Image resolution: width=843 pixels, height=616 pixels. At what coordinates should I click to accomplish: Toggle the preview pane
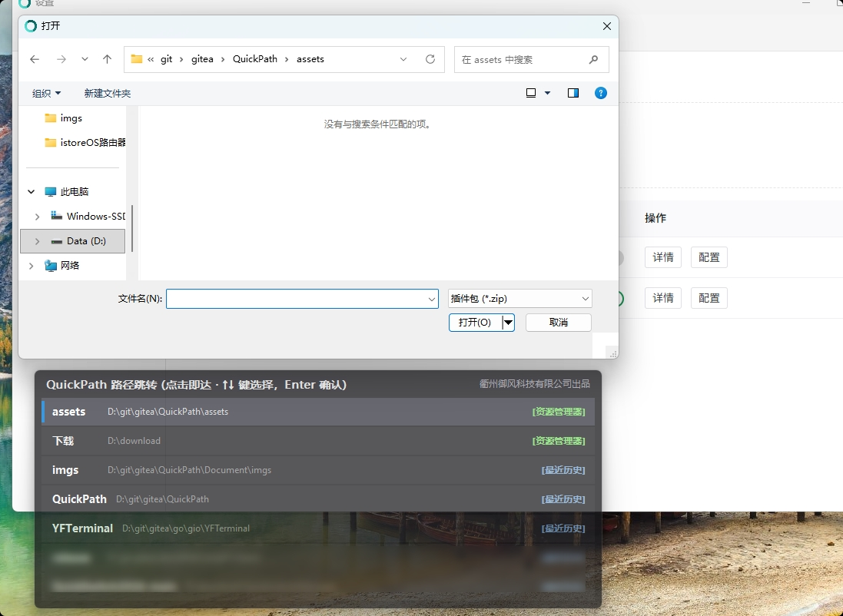click(573, 93)
